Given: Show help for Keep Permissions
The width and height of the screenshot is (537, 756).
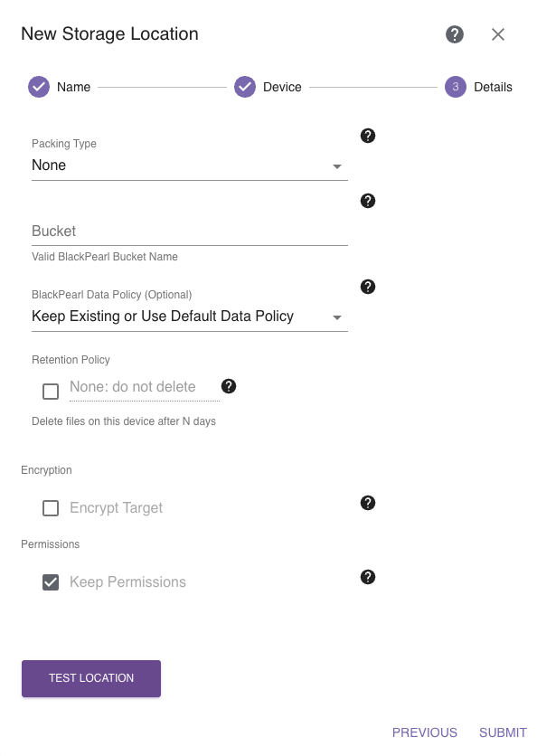Looking at the screenshot, I should (x=368, y=577).
